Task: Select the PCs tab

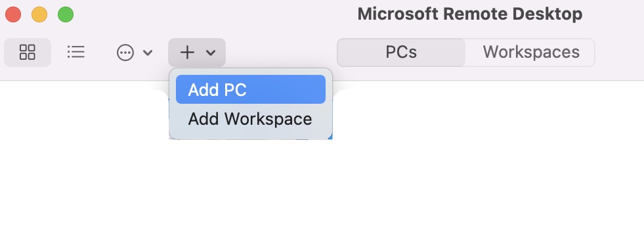Action: pos(401,53)
